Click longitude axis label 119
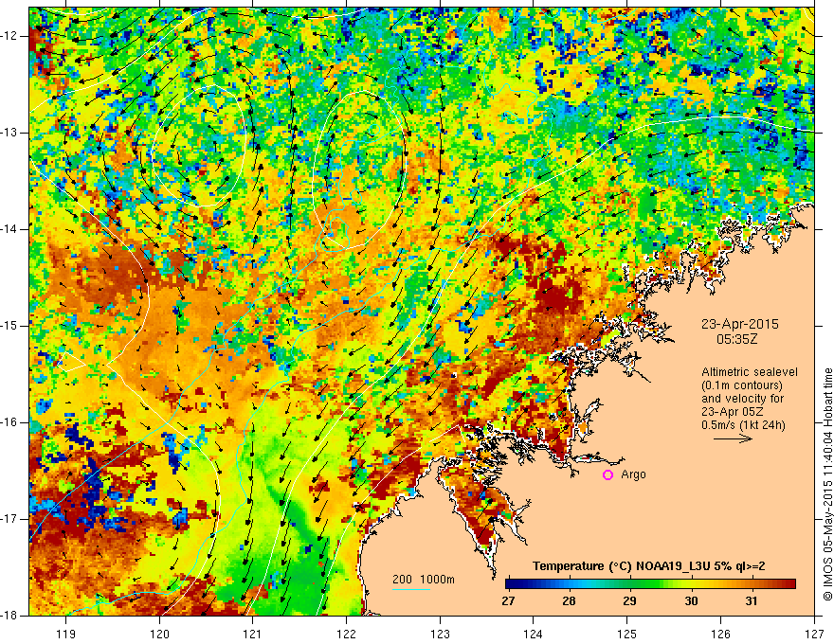The width and height of the screenshot is (834, 644). coord(66,632)
